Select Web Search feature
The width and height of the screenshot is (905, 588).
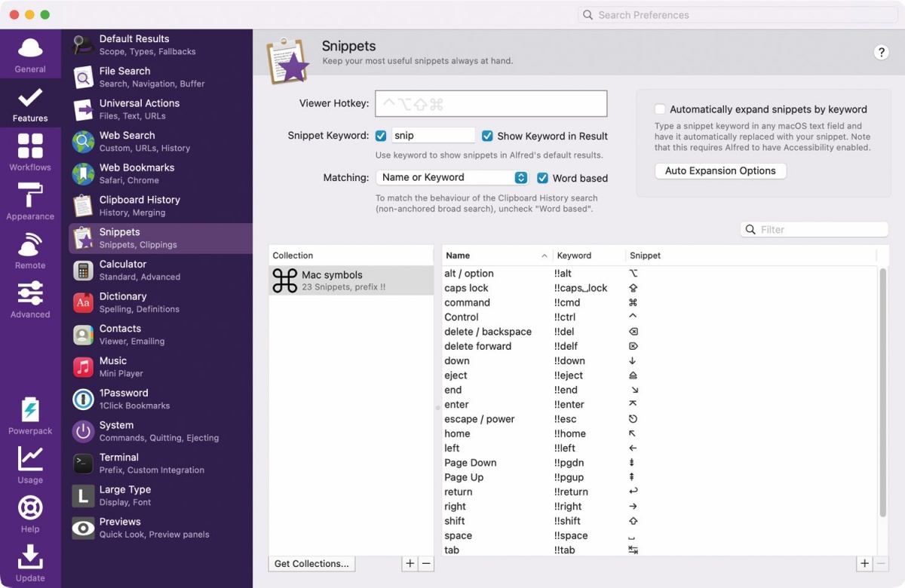pyautogui.click(x=161, y=142)
